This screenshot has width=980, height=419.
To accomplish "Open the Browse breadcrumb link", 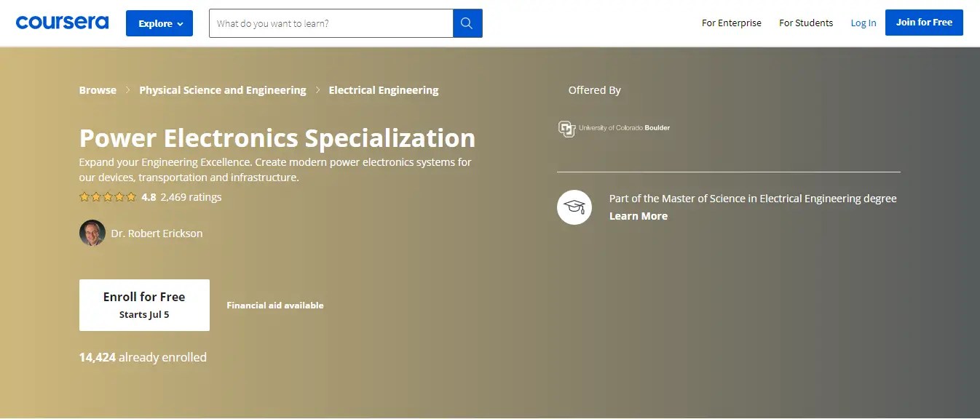I will pyautogui.click(x=98, y=90).
